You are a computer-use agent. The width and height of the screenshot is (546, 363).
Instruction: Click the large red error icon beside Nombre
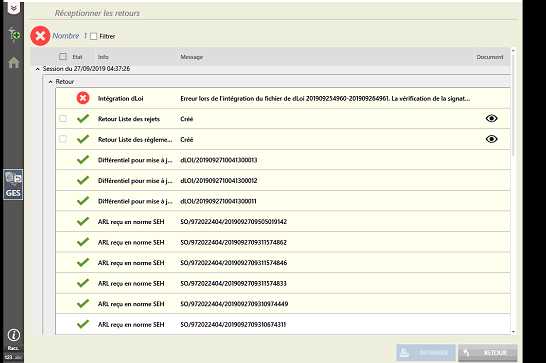point(40,36)
